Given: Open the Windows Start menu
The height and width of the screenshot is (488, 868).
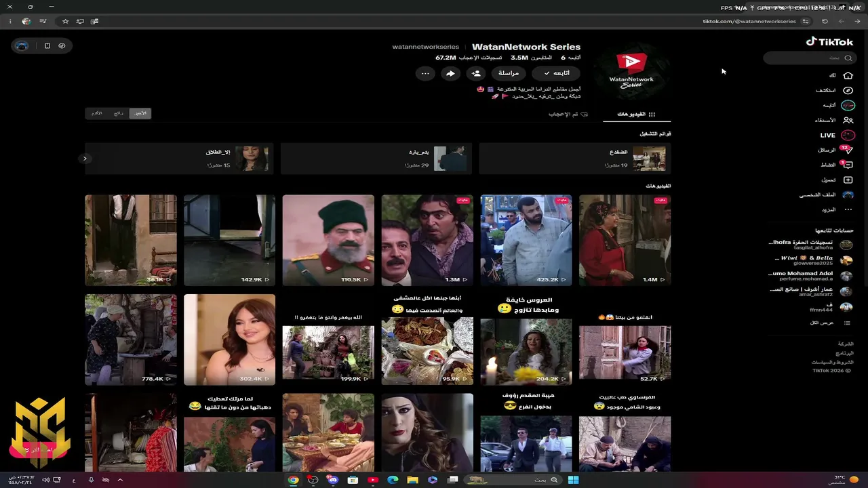Looking at the screenshot, I should [x=573, y=480].
